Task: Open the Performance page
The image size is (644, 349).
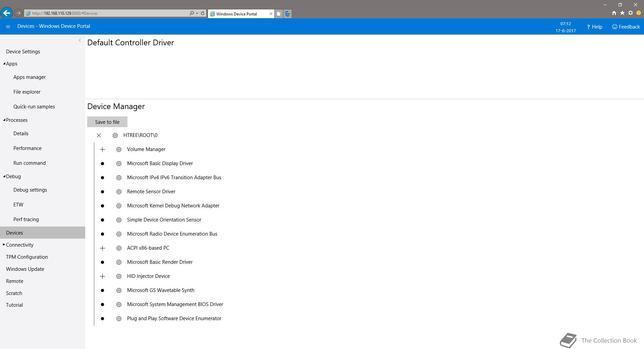Action: tap(28, 148)
